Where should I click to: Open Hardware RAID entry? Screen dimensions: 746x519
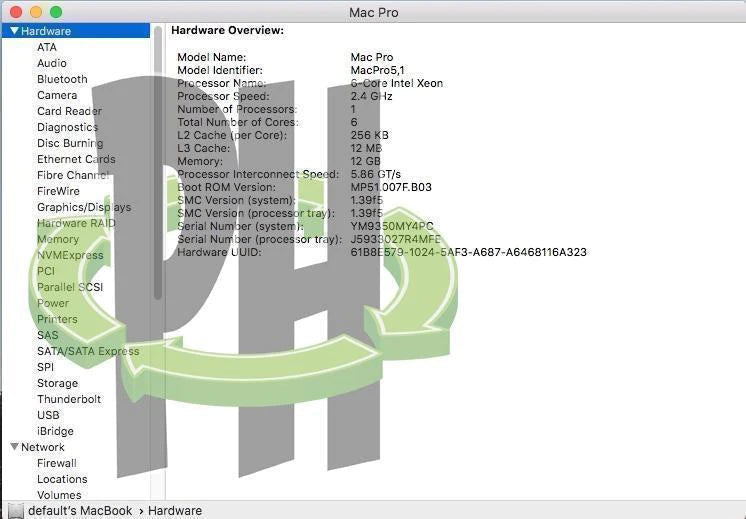[x=76, y=223]
